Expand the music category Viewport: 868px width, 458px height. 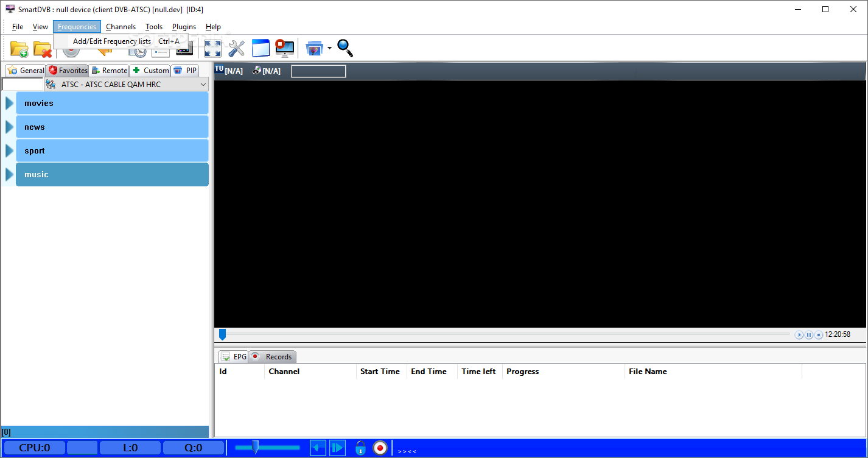pyautogui.click(x=9, y=174)
